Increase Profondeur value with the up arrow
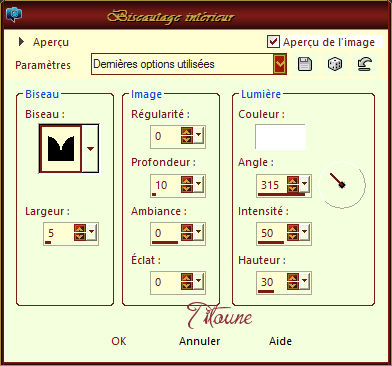The height and width of the screenshot is (366, 392). pos(187,181)
